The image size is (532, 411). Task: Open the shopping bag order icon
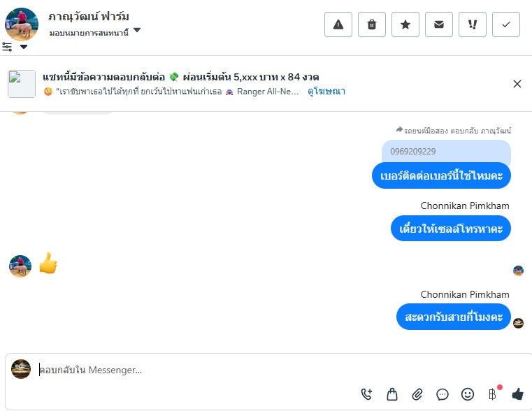392,394
